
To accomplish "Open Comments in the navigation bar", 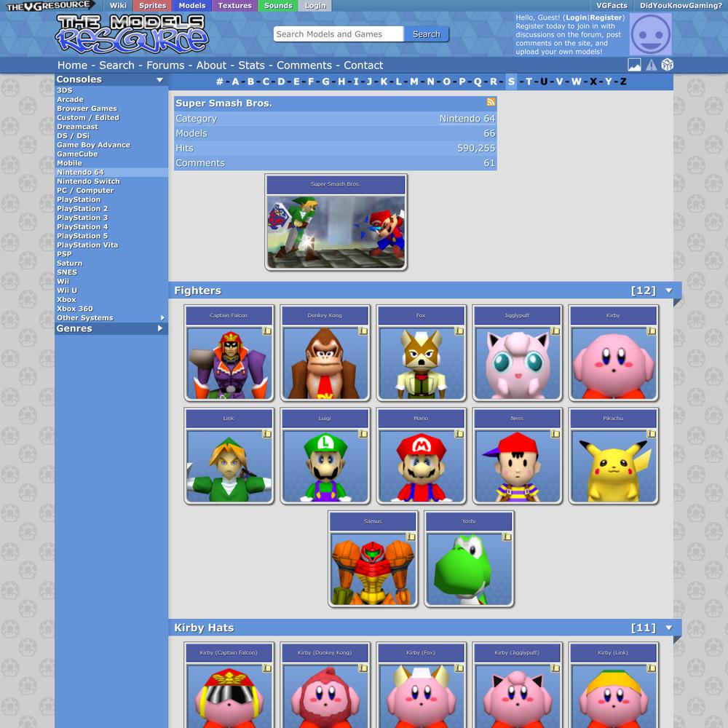I will (x=304, y=66).
